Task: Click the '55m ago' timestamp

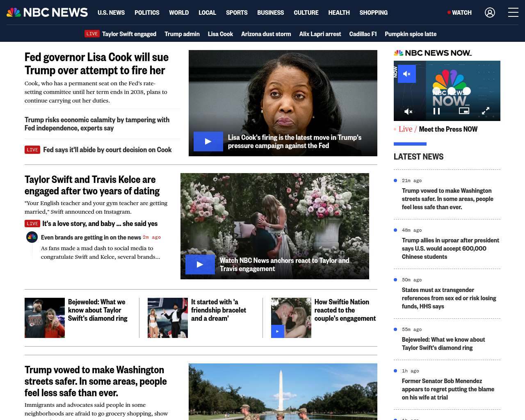Action: pyautogui.click(x=412, y=329)
